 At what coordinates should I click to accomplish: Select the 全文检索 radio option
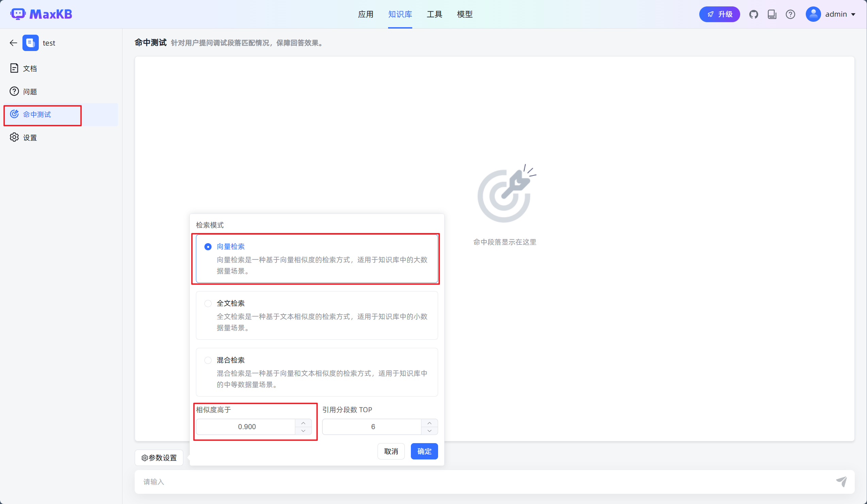208,303
